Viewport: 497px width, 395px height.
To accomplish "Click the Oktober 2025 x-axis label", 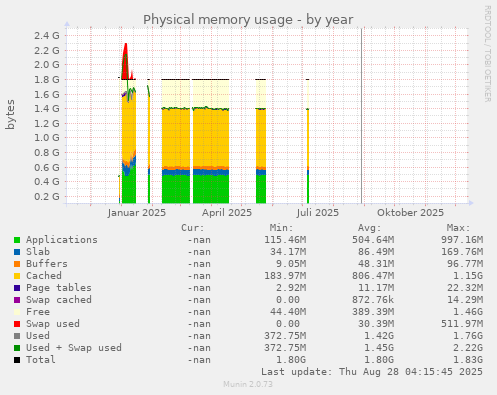I will (410, 213).
